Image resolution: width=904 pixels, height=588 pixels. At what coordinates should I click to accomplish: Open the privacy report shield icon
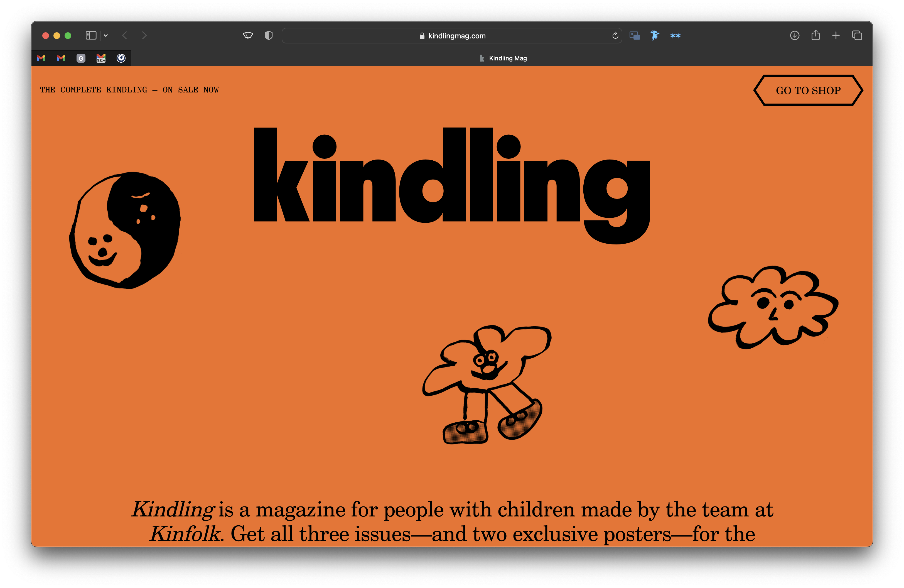[269, 36]
